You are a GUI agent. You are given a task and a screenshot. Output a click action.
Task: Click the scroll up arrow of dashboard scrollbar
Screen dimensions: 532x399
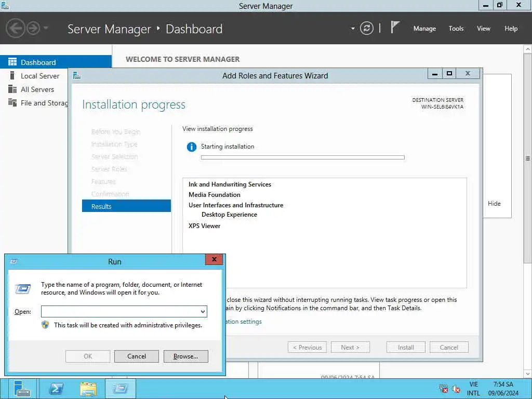pyautogui.click(x=528, y=49)
